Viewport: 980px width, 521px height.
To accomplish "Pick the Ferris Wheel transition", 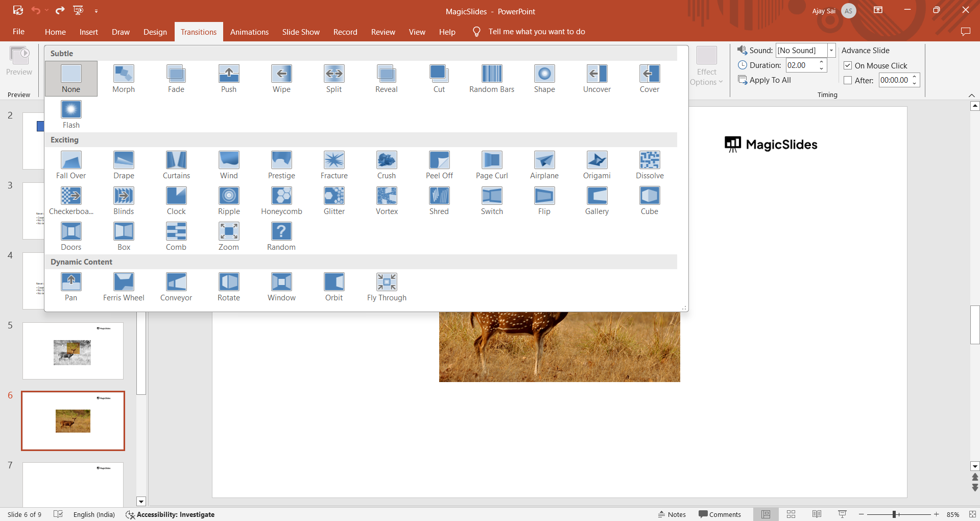I will 124,287.
